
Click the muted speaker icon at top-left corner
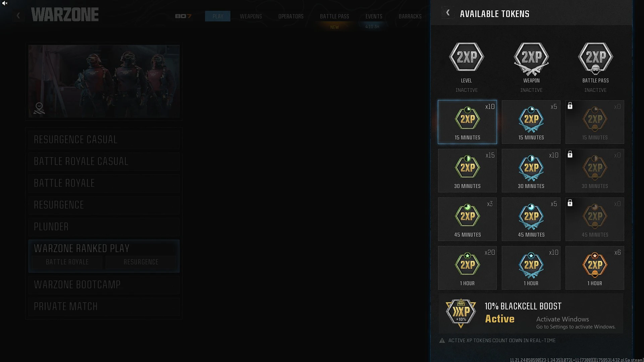click(x=5, y=3)
